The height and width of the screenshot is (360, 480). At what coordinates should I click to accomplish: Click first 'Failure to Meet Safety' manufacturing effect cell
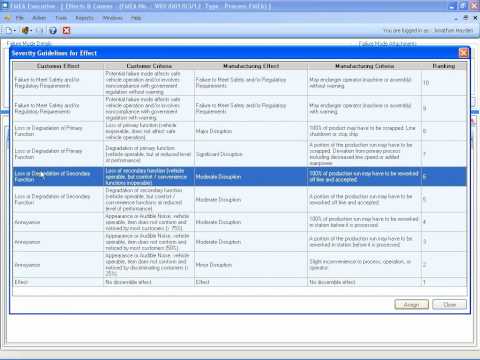[251, 83]
